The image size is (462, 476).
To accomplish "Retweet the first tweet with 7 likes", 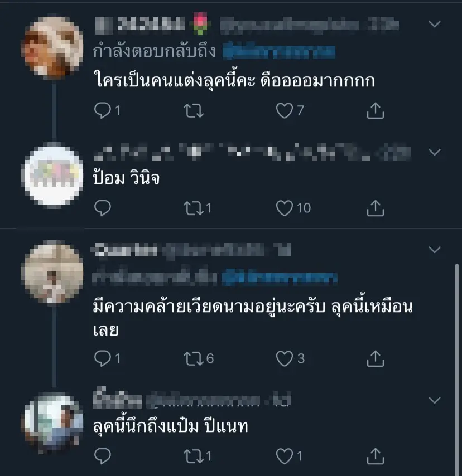I will point(194,111).
